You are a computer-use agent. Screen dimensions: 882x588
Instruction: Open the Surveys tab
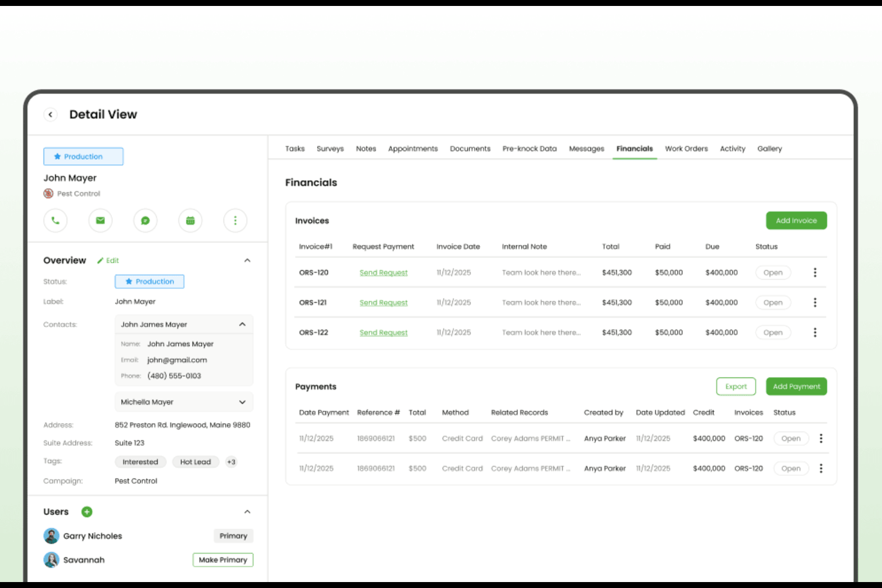[x=330, y=149]
